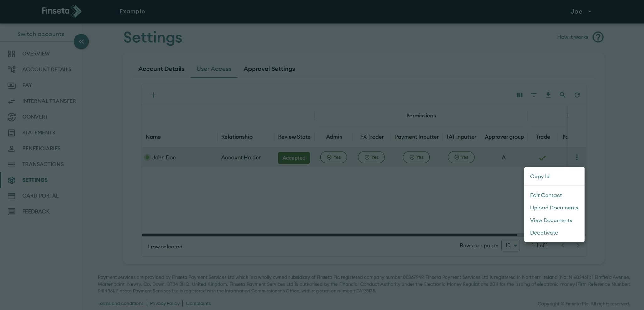This screenshot has width=644, height=310.
Task: Toggle the FX Trader Yes chip
Action: [x=371, y=157]
